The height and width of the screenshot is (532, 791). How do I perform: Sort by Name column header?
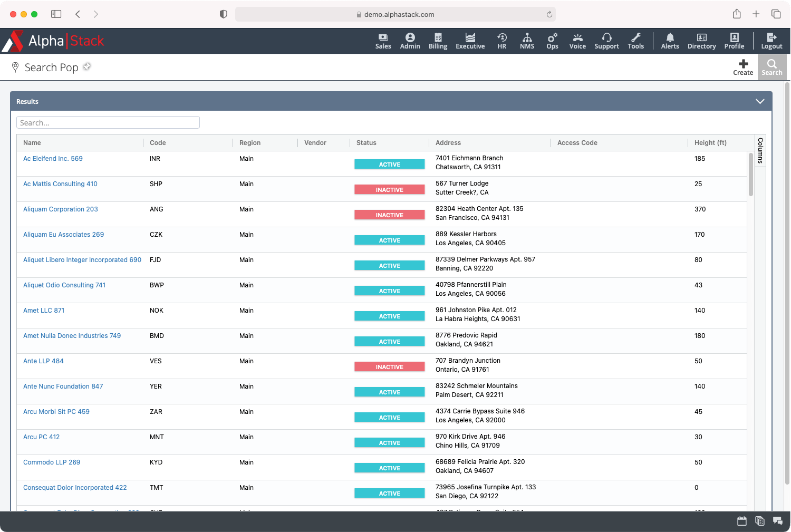click(32, 143)
